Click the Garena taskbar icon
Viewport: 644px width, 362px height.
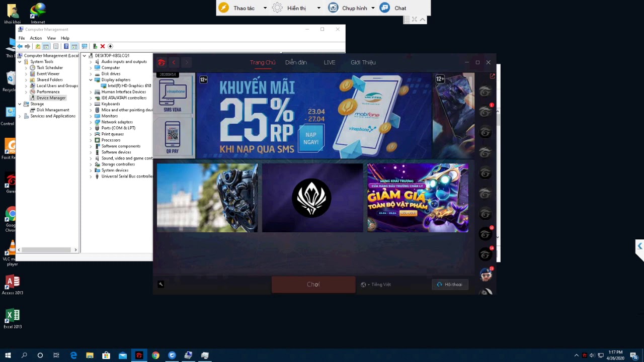pyautogui.click(x=139, y=355)
